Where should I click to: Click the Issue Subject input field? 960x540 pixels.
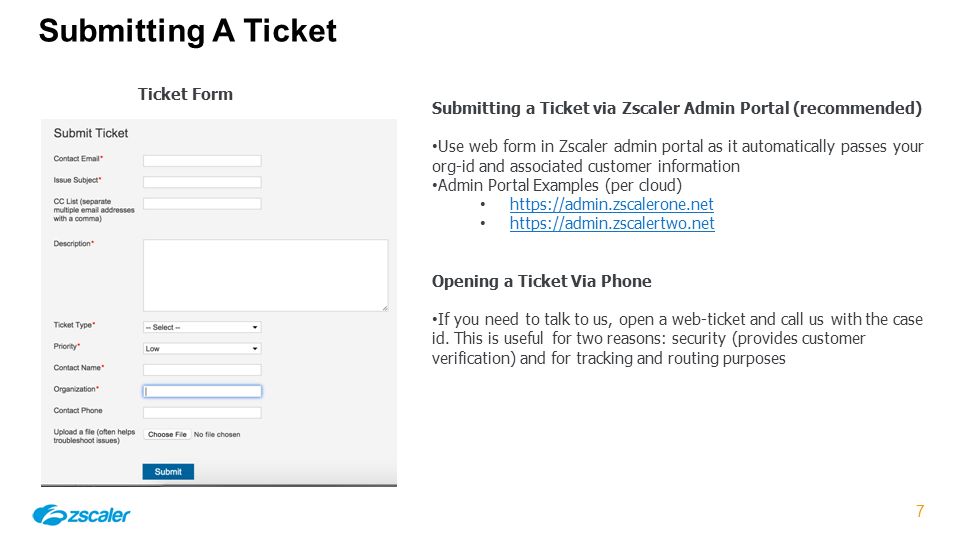point(202,182)
